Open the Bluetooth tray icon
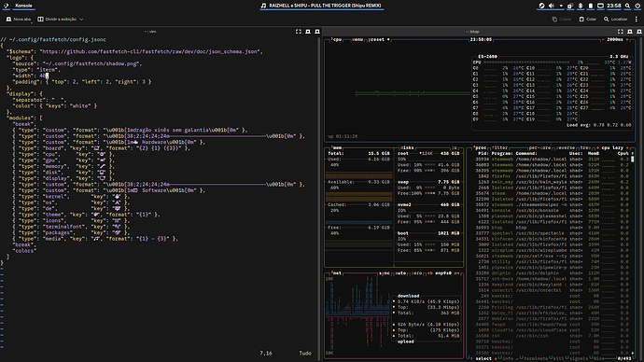This screenshot has width=644, height=362. 581,6
